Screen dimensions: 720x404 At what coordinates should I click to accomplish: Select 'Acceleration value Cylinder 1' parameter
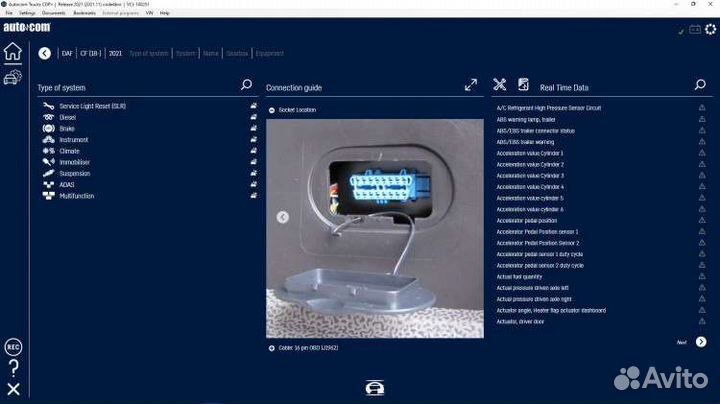click(x=530, y=153)
